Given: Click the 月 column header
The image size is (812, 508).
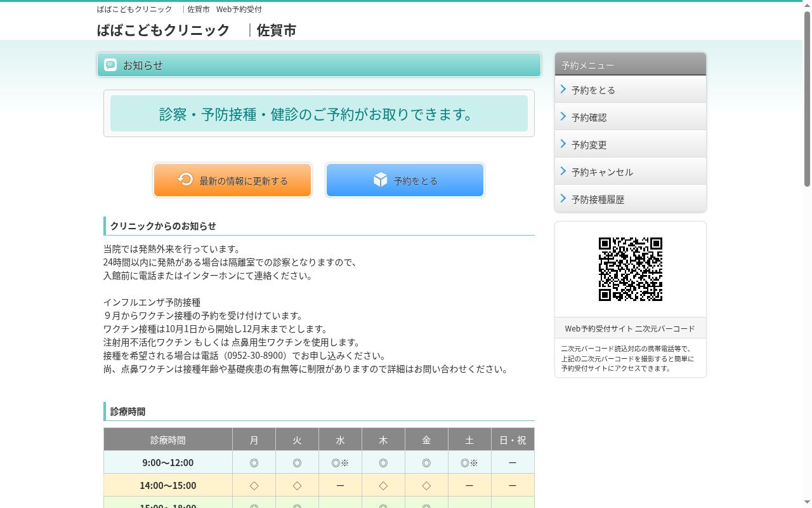Looking at the screenshot, I should 254,439.
